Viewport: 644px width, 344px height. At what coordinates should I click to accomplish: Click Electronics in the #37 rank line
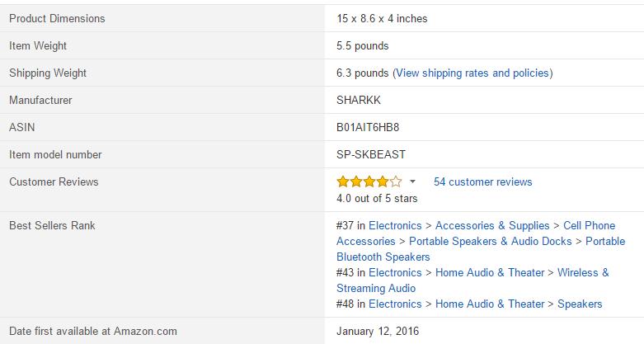click(395, 225)
